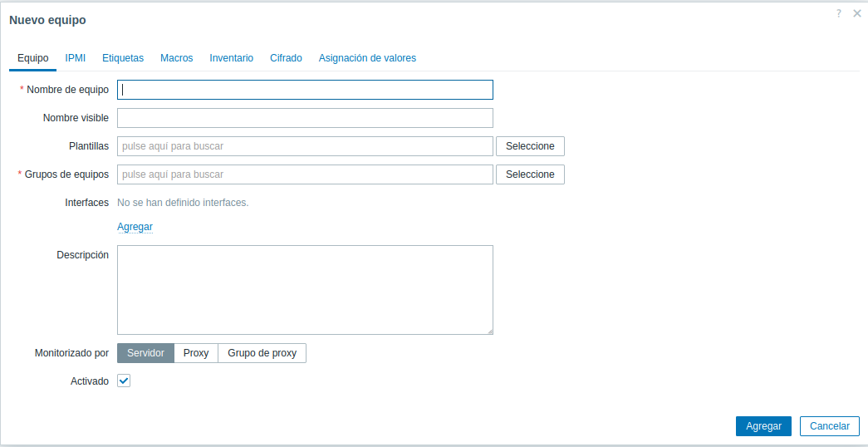Viewport: 868px width, 447px height.
Task: Open the Inventario tab
Action: [231, 58]
